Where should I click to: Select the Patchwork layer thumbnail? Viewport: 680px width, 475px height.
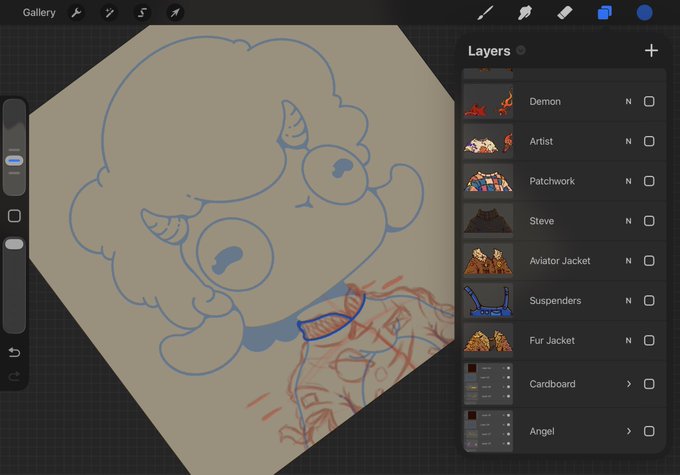[488, 181]
